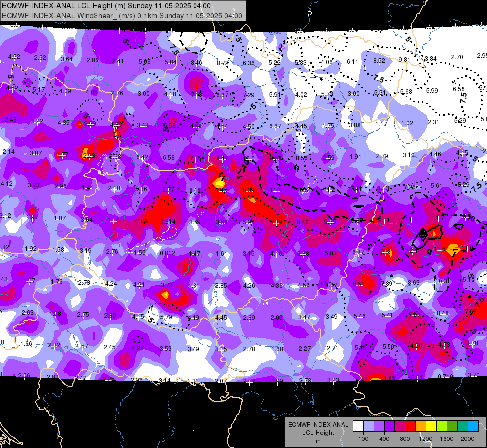The image size is (487, 448).
Task: Click the wind shear value 1.07
Action: coord(29,280)
